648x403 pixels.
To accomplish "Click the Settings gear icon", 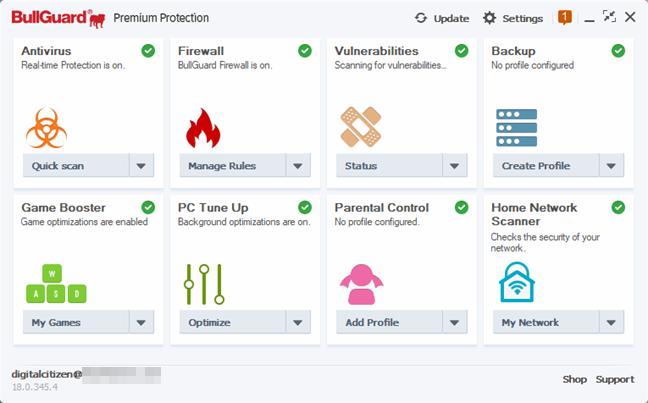I will [x=489, y=18].
